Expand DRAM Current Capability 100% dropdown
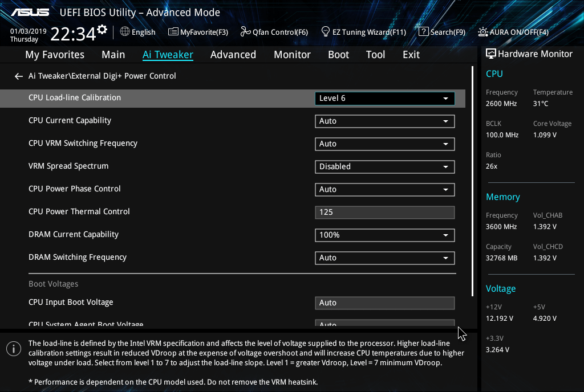This screenshot has width=584, height=392. (385, 235)
